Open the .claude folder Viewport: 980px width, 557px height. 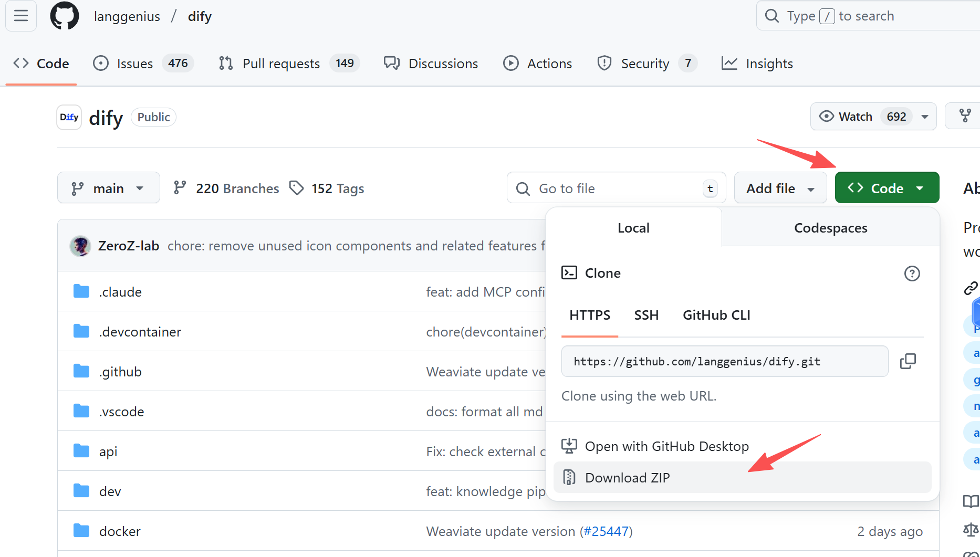click(120, 292)
